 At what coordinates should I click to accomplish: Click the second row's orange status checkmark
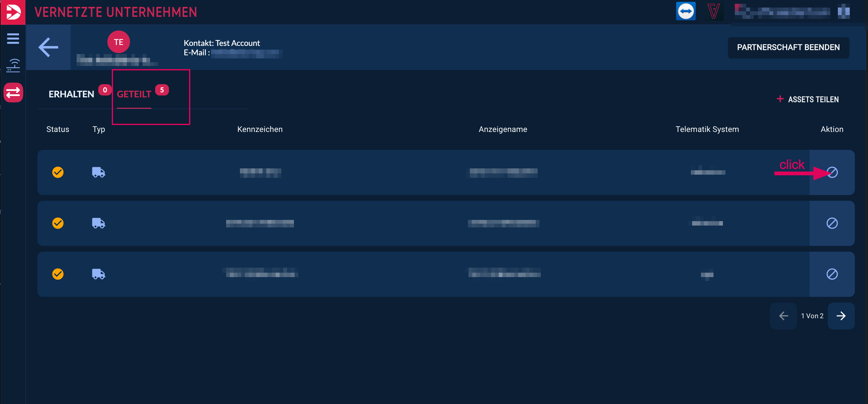(x=58, y=223)
